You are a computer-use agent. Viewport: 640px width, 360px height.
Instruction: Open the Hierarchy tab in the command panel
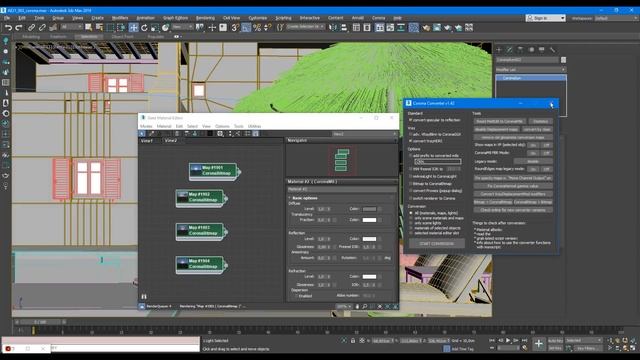pos(520,50)
